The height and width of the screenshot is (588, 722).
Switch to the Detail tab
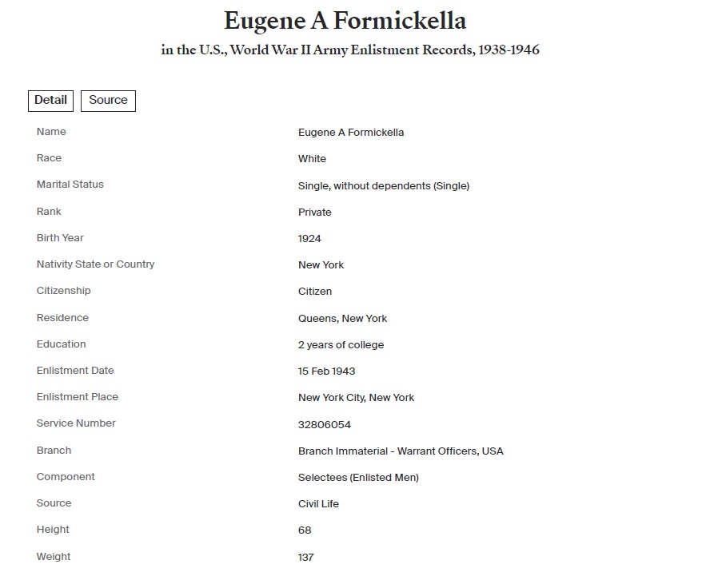pyautogui.click(x=50, y=101)
